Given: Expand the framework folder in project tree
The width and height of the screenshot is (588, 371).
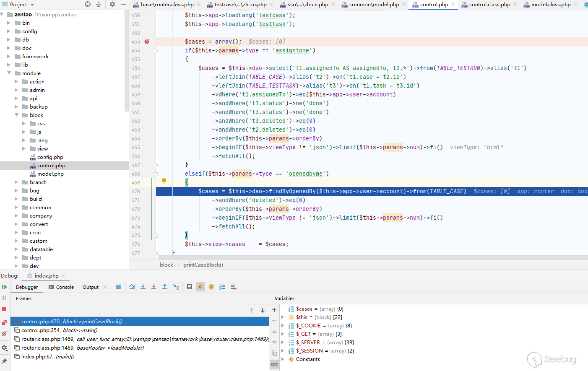Looking at the screenshot, I should (x=9, y=57).
